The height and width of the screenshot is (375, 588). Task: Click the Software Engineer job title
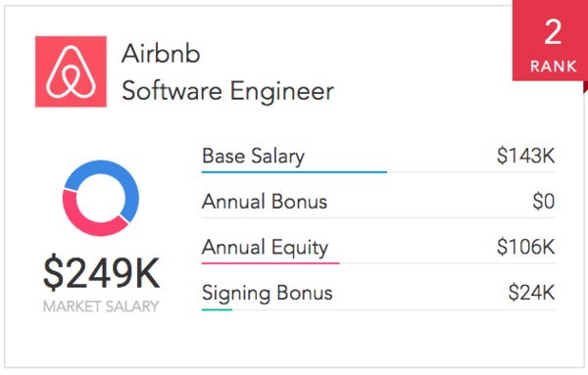[227, 91]
